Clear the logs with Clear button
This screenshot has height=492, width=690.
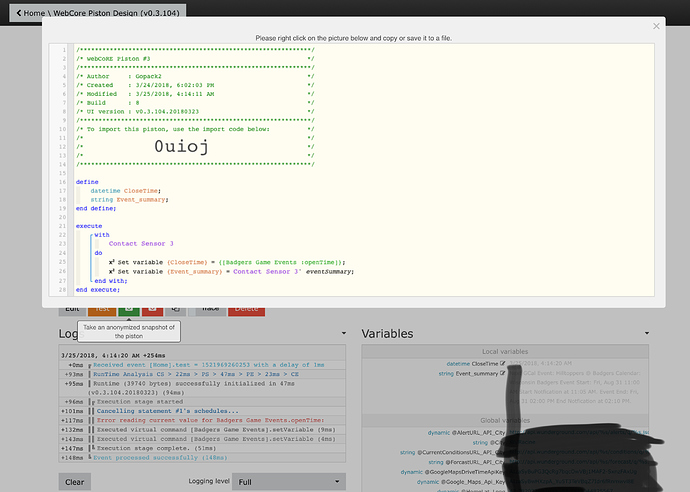(75, 482)
